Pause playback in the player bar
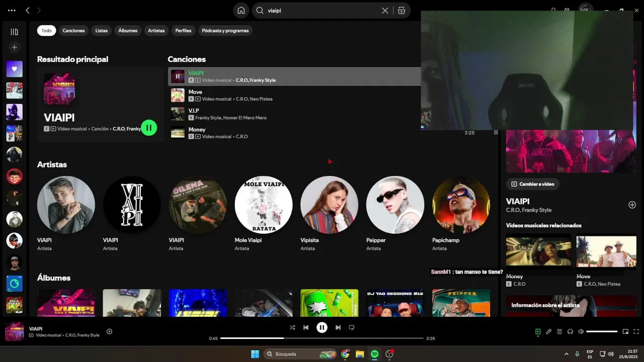 [x=322, y=327]
